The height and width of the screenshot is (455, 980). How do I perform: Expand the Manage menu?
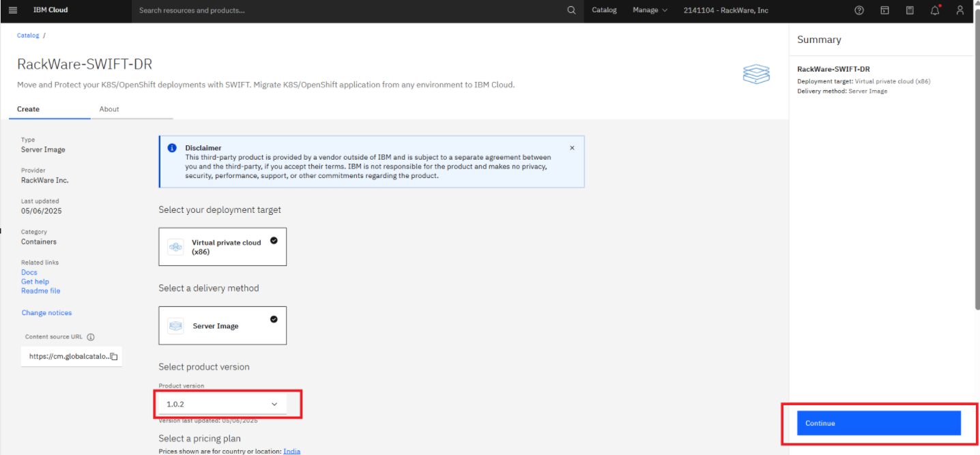[650, 10]
